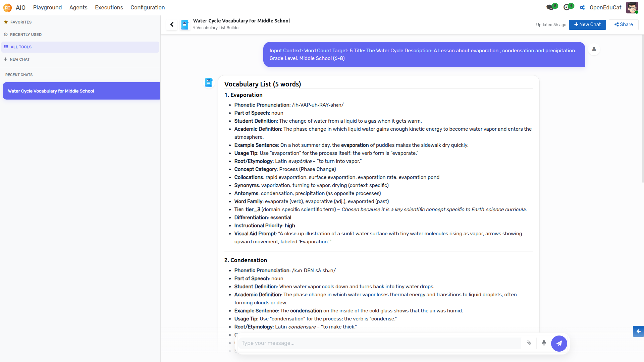Open the Executions menu

109,7
